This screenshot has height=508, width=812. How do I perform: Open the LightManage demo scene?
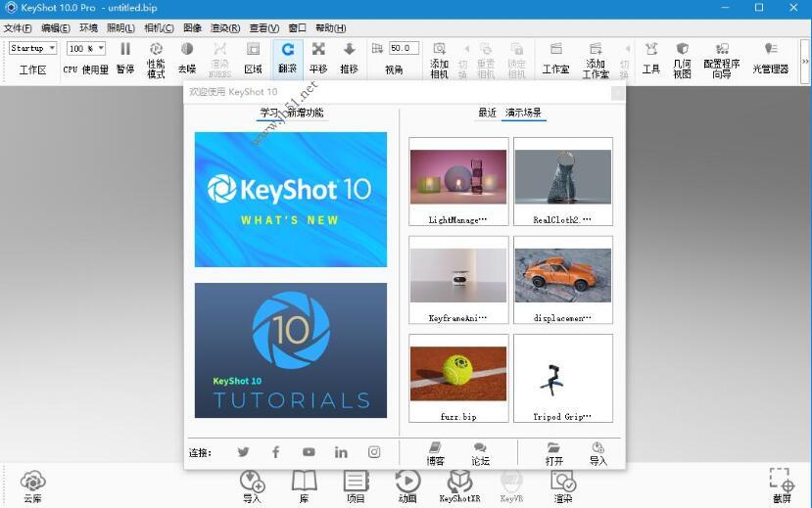(458, 182)
